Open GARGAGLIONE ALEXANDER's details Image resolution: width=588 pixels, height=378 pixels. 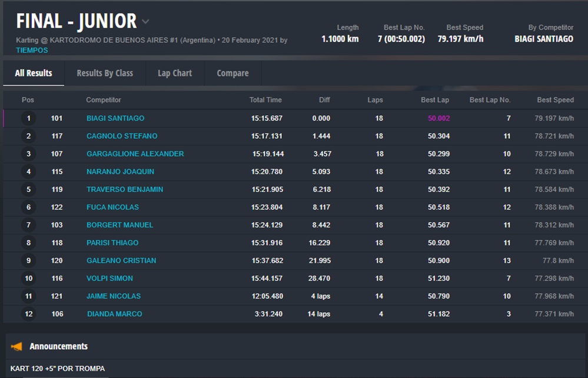[x=135, y=154]
